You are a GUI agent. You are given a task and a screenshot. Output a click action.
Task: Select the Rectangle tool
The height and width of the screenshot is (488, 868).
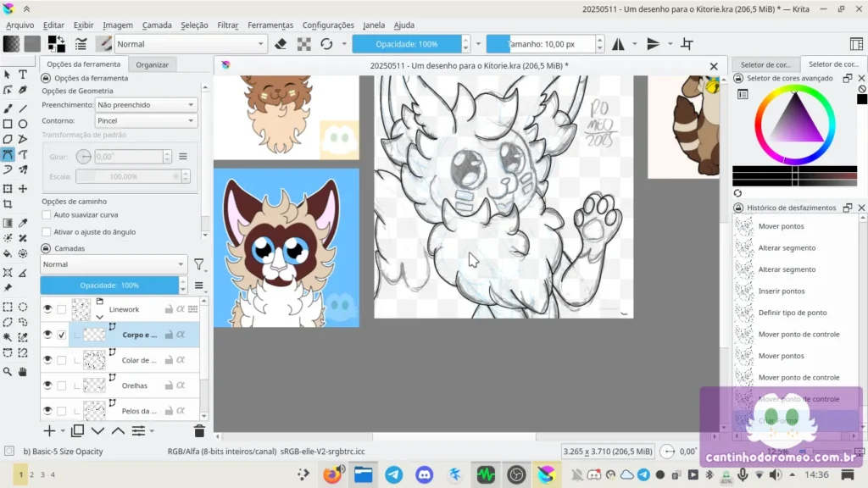(8, 124)
